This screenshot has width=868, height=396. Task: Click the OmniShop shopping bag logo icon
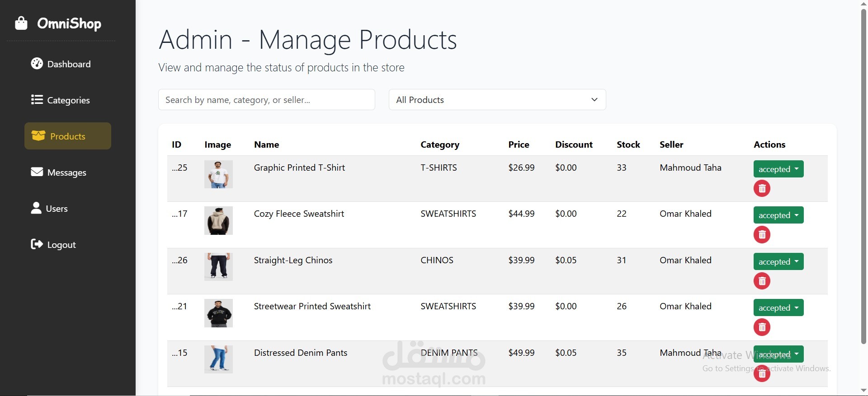[21, 23]
